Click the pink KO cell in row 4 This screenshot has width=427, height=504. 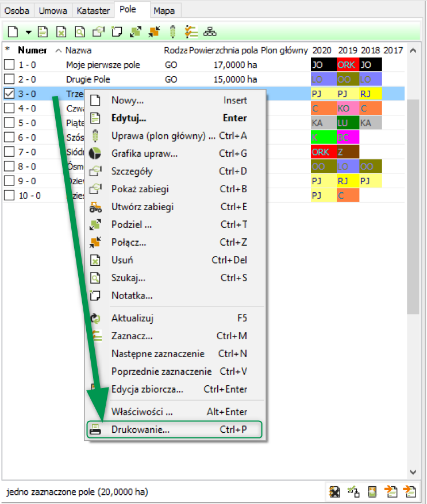click(348, 108)
